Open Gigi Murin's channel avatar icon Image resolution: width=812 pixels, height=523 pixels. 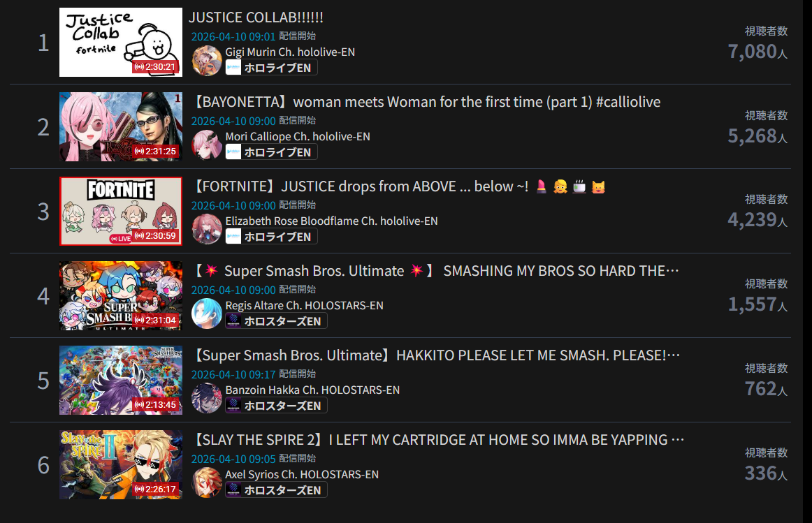click(207, 61)
